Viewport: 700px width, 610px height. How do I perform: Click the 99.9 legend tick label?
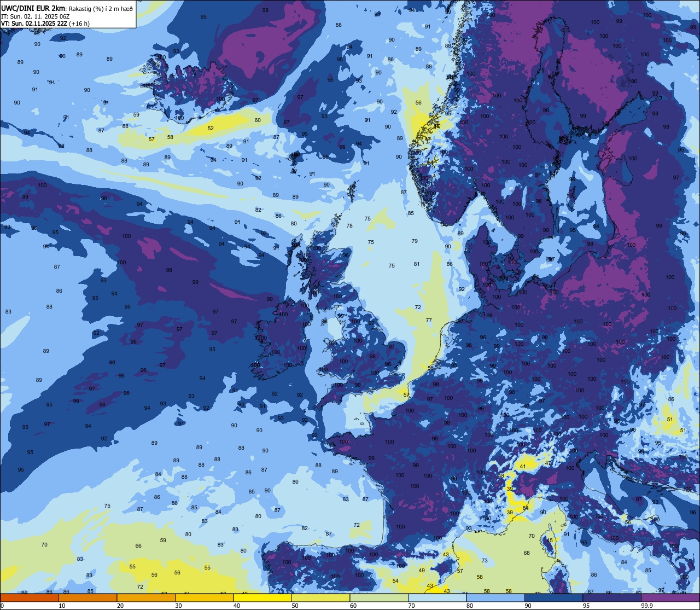point(647,606)
